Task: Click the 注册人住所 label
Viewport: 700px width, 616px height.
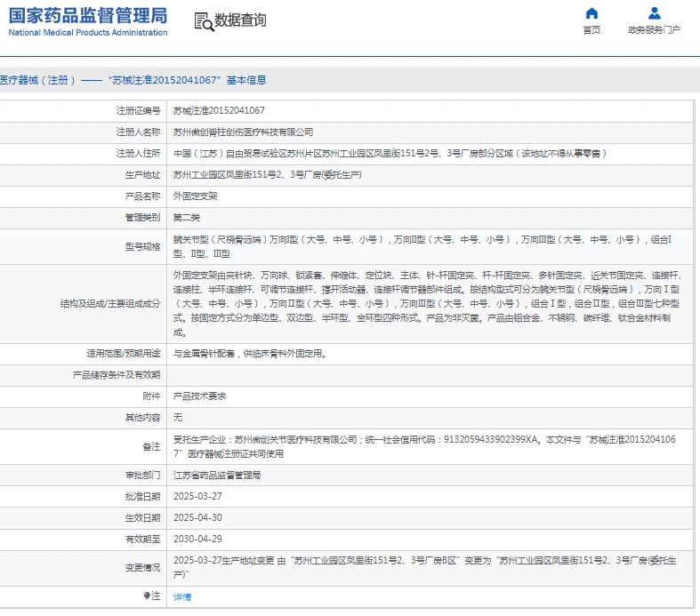Action: (138, 154)
